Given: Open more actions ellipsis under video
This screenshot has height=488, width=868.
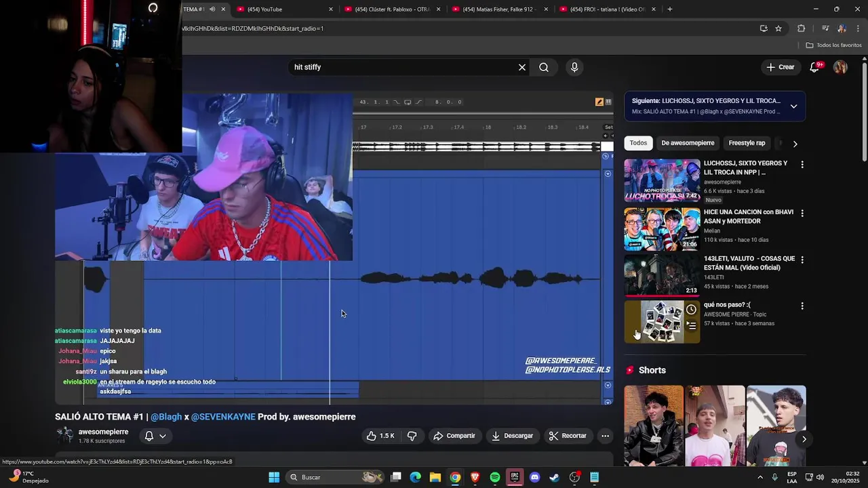Looking at the screenshot, I should (x=606, y=436).
